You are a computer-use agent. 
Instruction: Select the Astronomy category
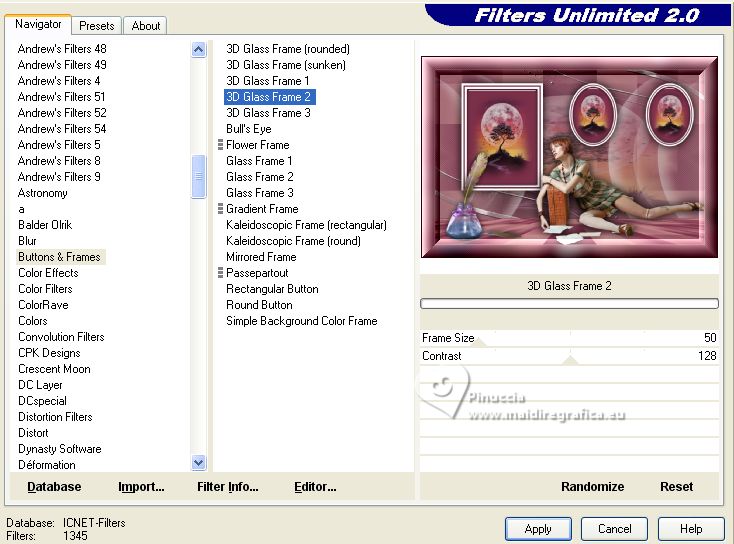[x=43, y=193]
